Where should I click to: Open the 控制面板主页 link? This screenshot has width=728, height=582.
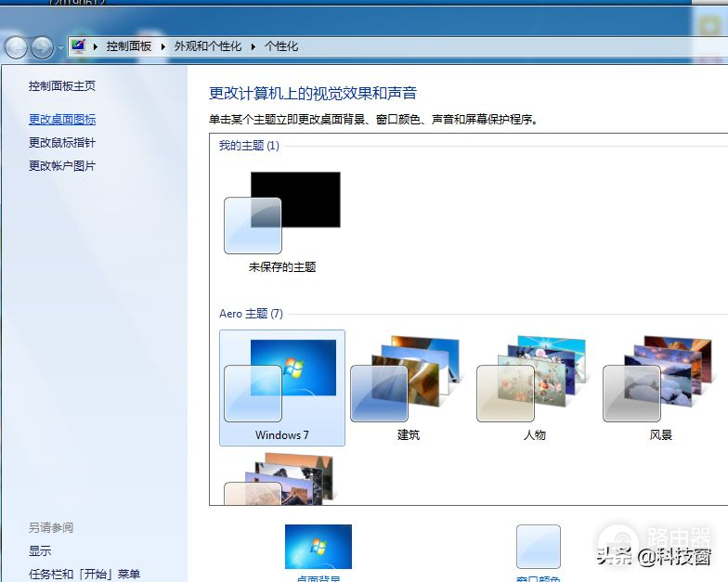[62, 86]
